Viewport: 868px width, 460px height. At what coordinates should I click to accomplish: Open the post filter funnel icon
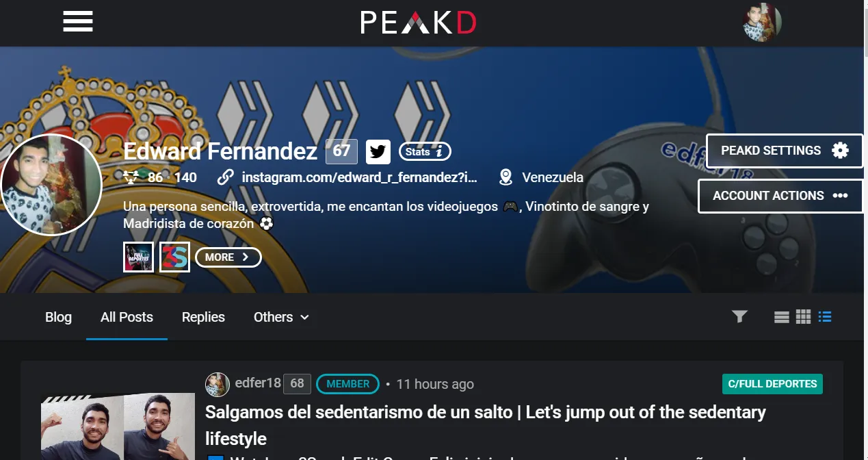(x=739, y=316)
